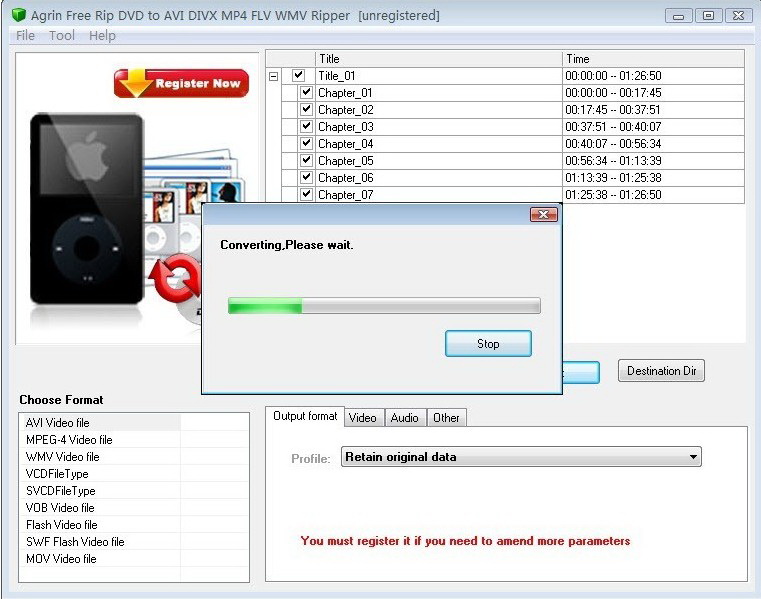Uncheck the Title_01 checkbox
The image size is (761, 599).
click(x=298, y=75)
